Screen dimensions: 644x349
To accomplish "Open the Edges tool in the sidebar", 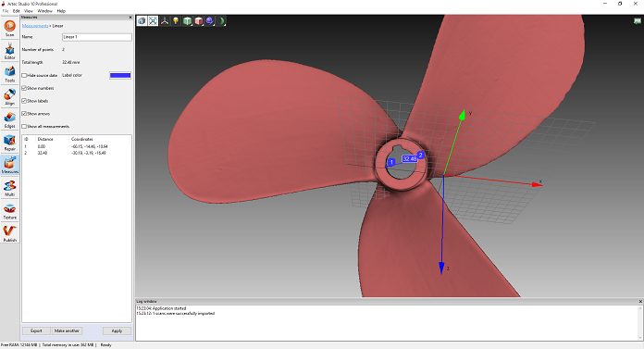I will [x=9, y=119].
